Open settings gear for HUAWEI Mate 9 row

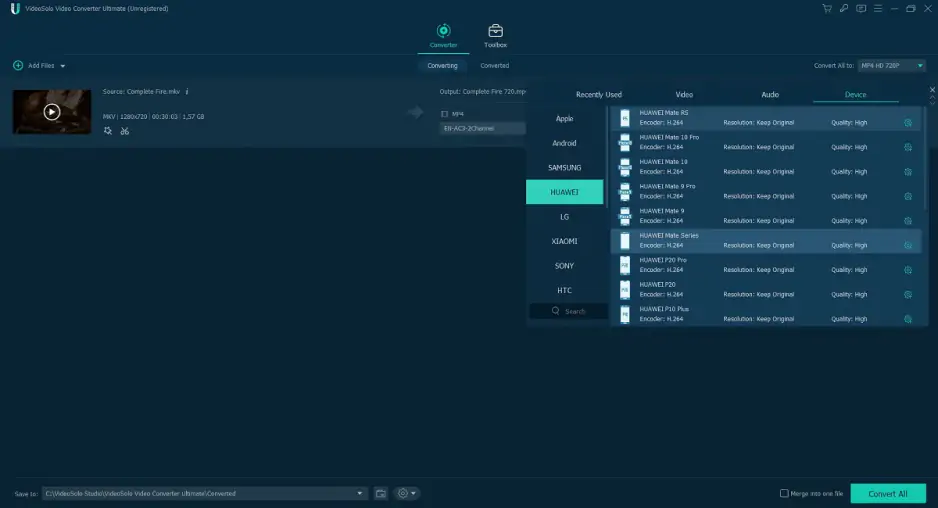[907, 221]
